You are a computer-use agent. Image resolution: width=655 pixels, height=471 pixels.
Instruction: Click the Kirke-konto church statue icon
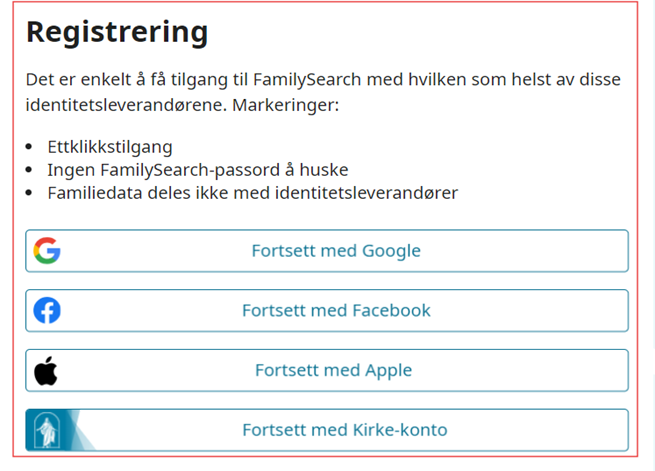pyautogui.click(x=47, y=430)
